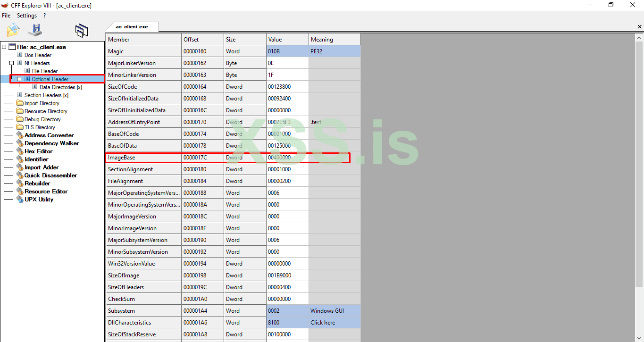Select the SectionAlignment member cell

[x=144, y=169]
